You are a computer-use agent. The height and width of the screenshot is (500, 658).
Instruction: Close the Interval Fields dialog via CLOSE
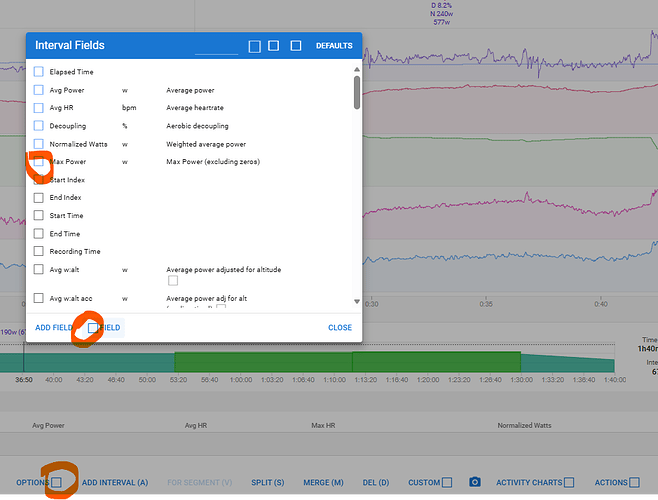340,327
